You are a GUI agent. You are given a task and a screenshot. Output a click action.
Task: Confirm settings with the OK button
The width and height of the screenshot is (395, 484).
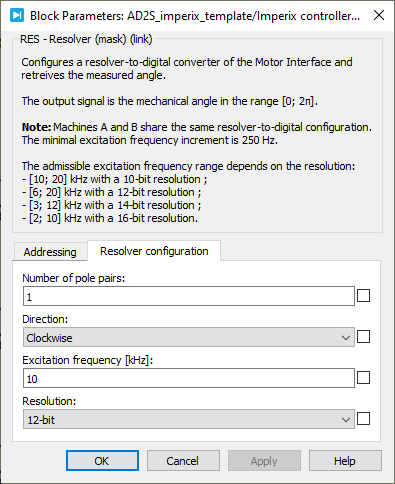(102, 461)
